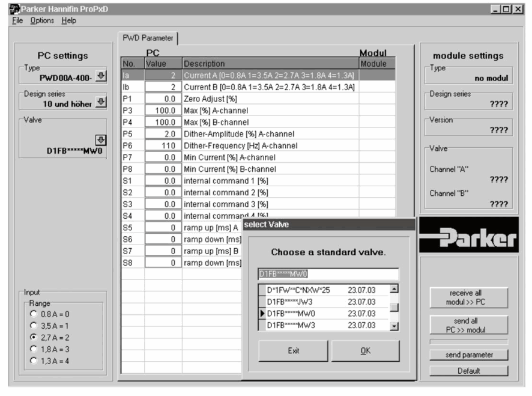Screen dimensions: 532x396
Task: Click the S4 internal command 4 value
Action: point(163,216)
